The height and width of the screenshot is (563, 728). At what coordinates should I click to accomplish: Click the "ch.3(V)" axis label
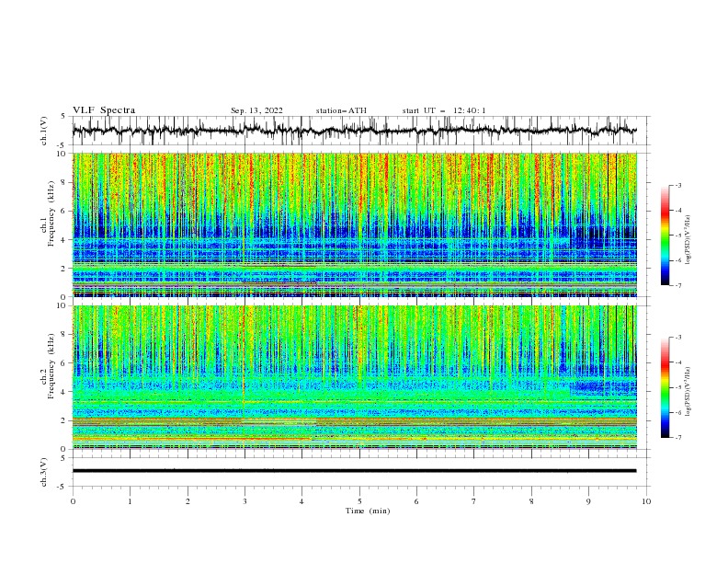pos(44,472)
